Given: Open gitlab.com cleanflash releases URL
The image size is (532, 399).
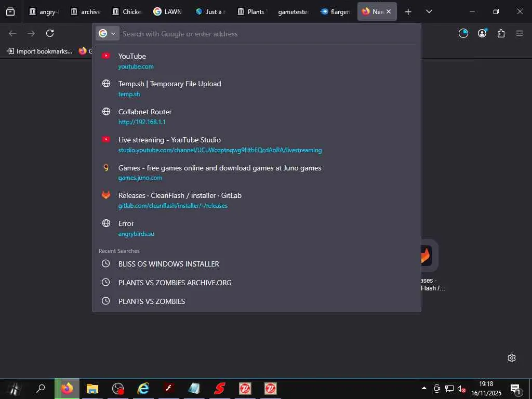Looking at the screenshot, I should 172,206.
